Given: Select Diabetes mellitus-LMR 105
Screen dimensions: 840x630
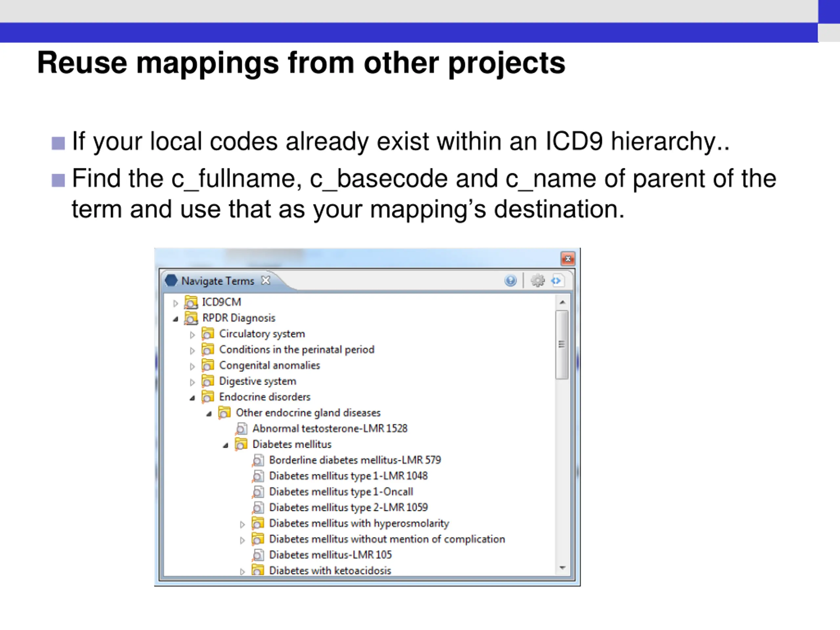Looking at the screenshot, I should pos(330,555).
